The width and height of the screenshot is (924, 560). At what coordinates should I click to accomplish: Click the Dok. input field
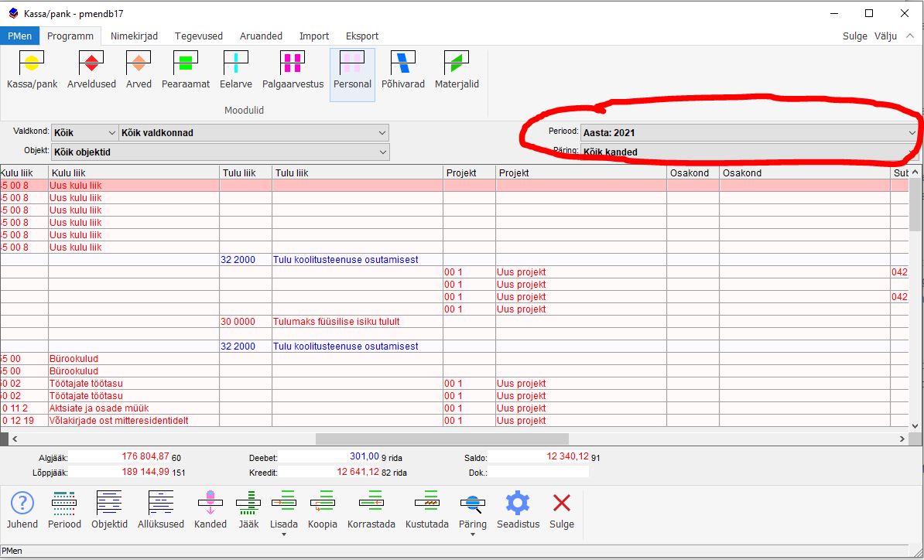[x=538, y=473]
